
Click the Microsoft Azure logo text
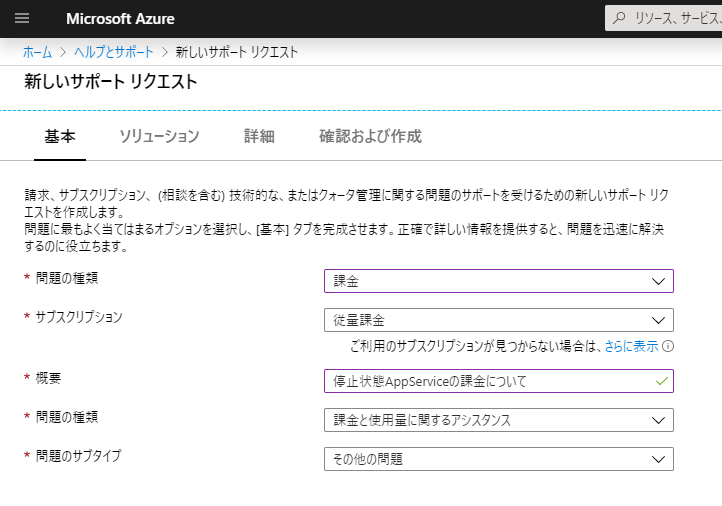click(120, 19)
